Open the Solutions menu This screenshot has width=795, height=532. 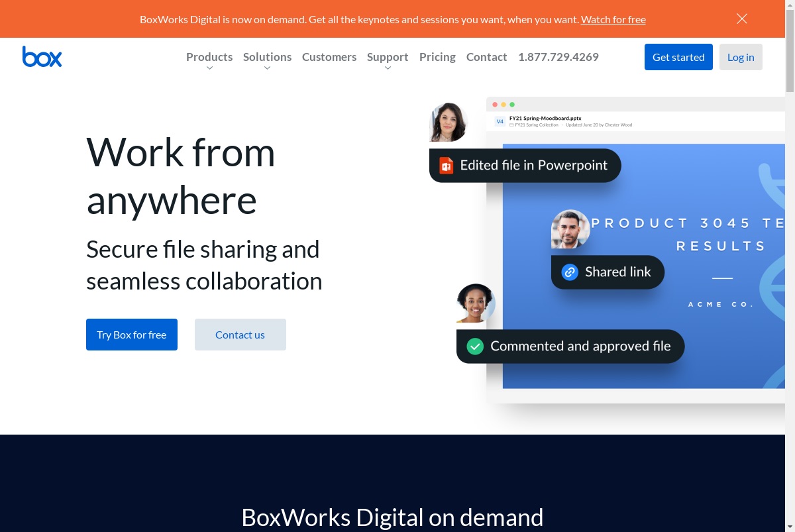(x=267, y=57)
